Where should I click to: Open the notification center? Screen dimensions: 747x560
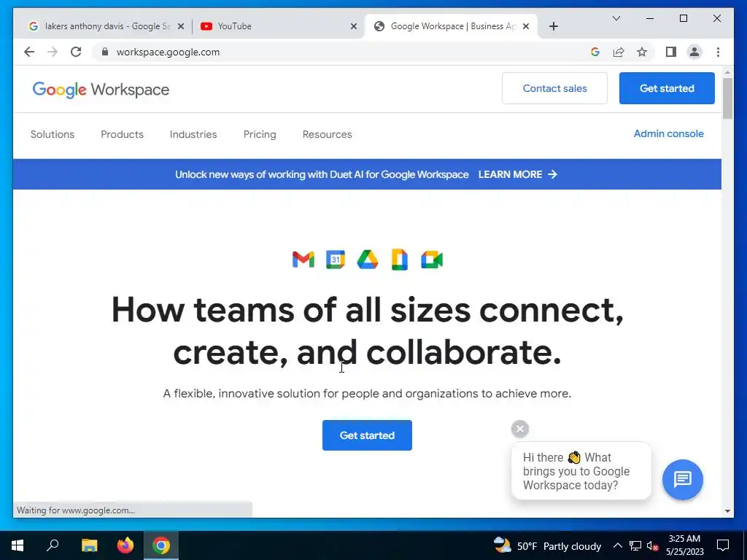pyautogui.click(x=723, y=545)
